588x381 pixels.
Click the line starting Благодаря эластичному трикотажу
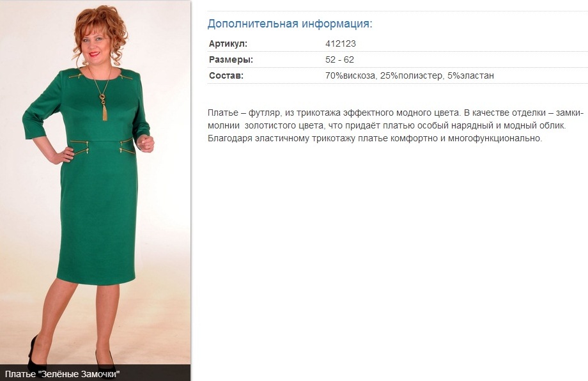pos(375,138)
